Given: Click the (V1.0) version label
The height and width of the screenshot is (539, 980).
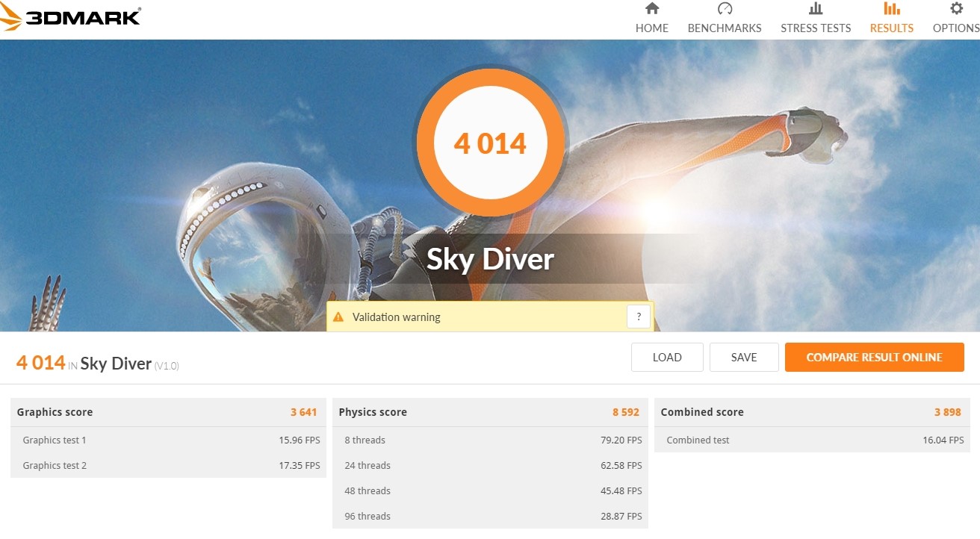Looking at the screenshot, I should click(167, 366).
